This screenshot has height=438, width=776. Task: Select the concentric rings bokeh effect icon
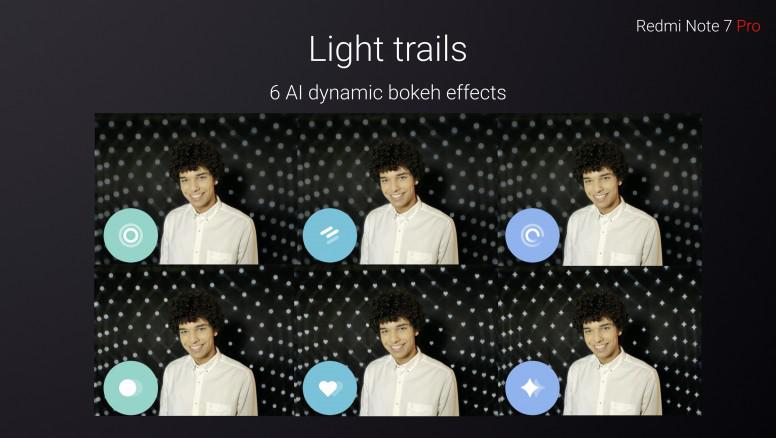tap(131, 235)
